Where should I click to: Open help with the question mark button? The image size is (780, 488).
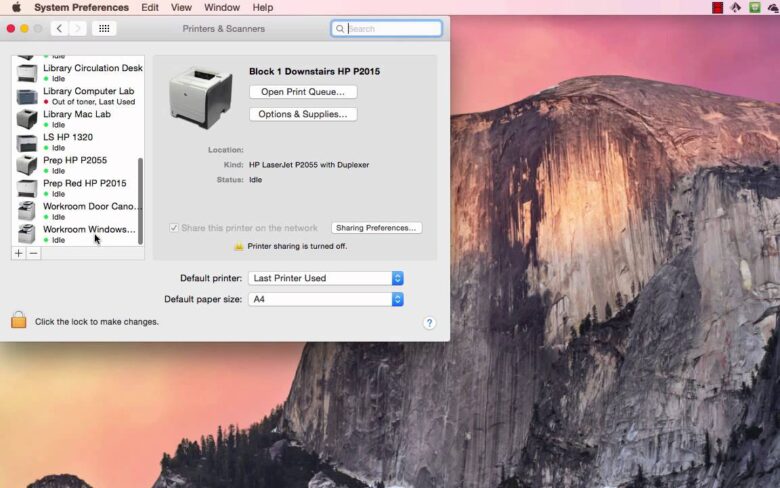coord(429,323)
